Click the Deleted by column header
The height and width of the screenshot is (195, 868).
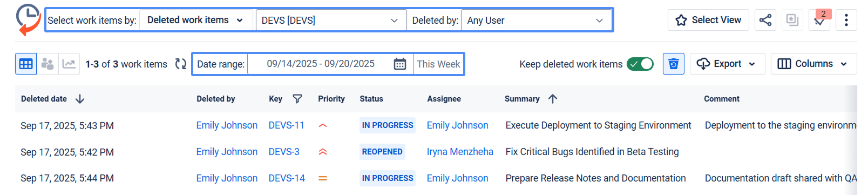(216, 99)
